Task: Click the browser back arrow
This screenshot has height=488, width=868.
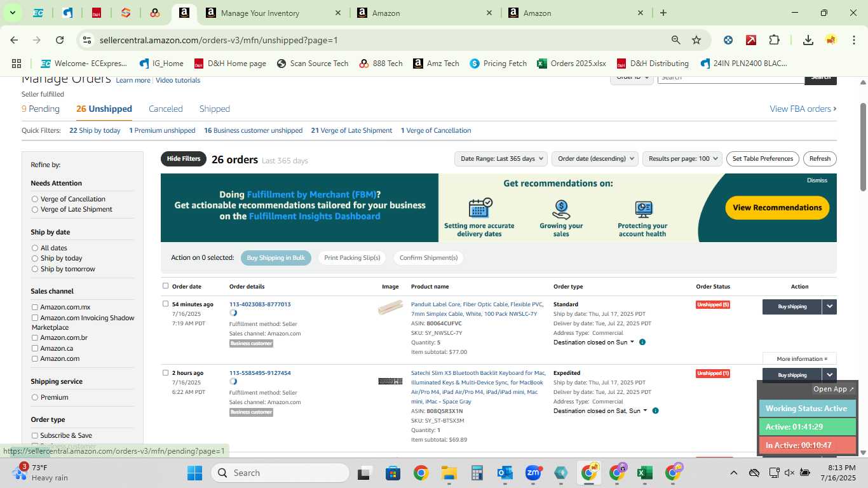Action: coord(14,40)
